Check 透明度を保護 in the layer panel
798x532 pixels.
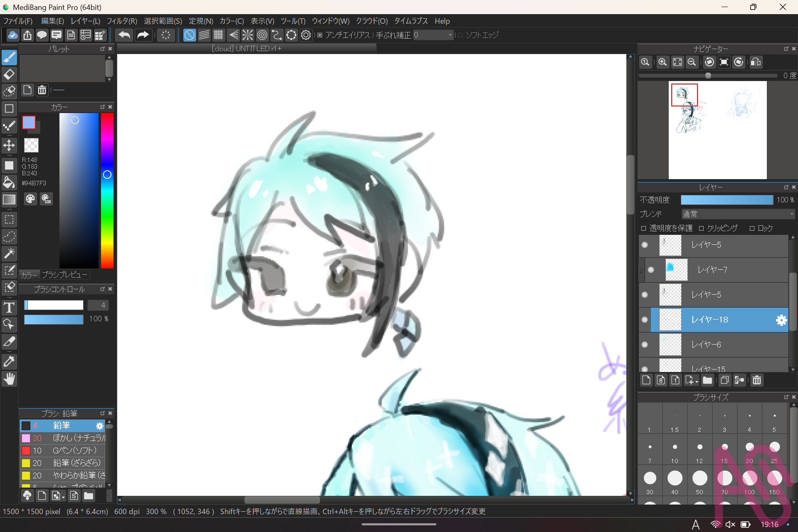pyautogui.click(x=643, y=228)
